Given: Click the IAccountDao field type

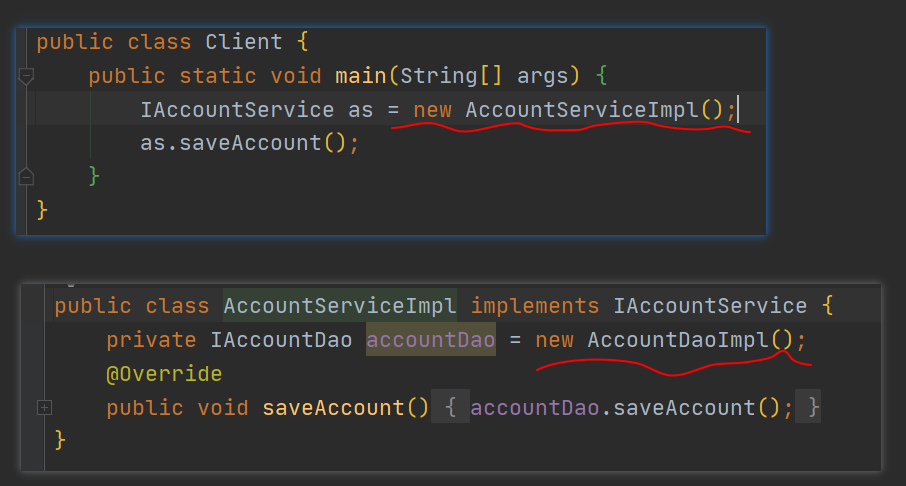Looking at the screenshot, I should 281,340.
